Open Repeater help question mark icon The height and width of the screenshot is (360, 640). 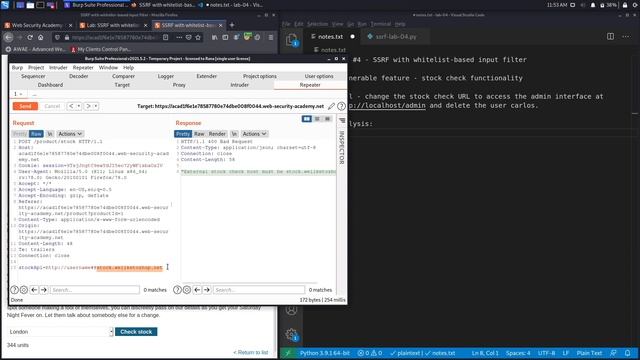tap(341, 106)
